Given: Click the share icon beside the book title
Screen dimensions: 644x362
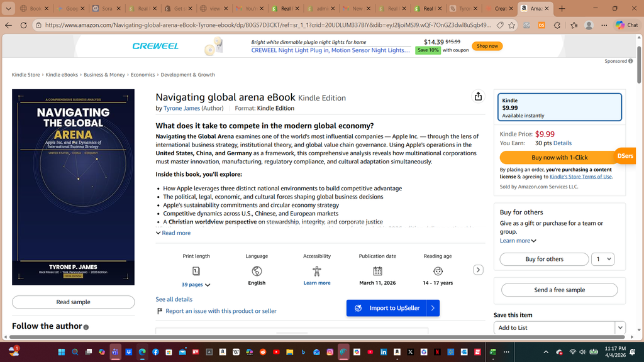Looking at the screenshot, I should point(478,96).
